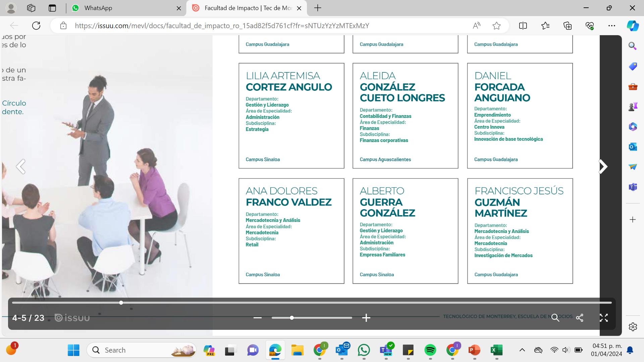The image size is (644, 362).
Task: Switch to the WhatsApp tab
Action: (x=126, y=8)
